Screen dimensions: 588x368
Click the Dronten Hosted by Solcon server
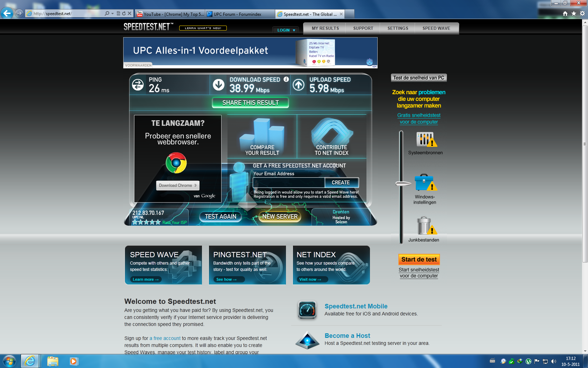click(341, 217)
